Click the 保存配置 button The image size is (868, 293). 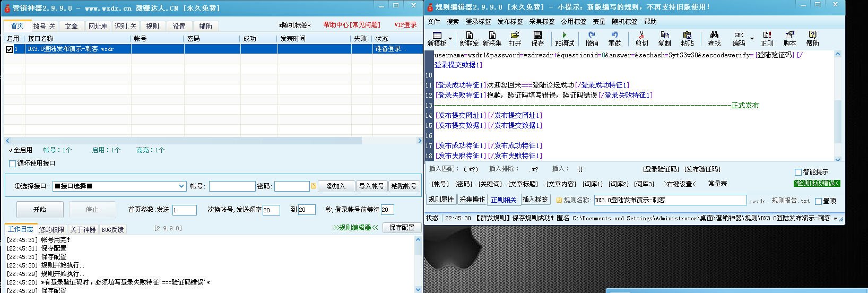tap(402, 227)
